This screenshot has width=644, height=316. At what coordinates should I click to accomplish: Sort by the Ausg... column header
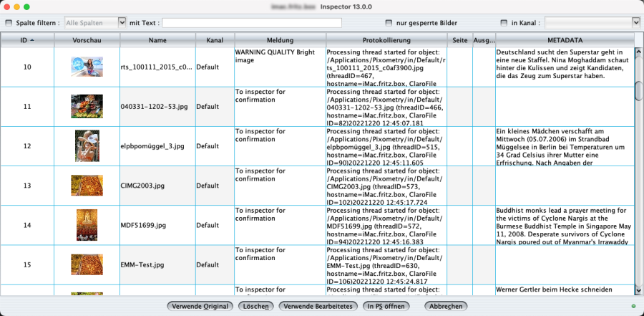coord(484,40)
